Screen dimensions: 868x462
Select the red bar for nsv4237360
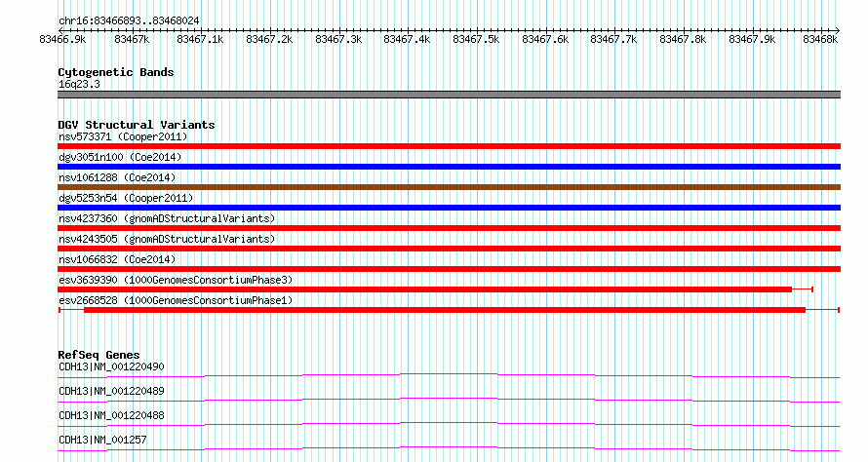point(449,228)
